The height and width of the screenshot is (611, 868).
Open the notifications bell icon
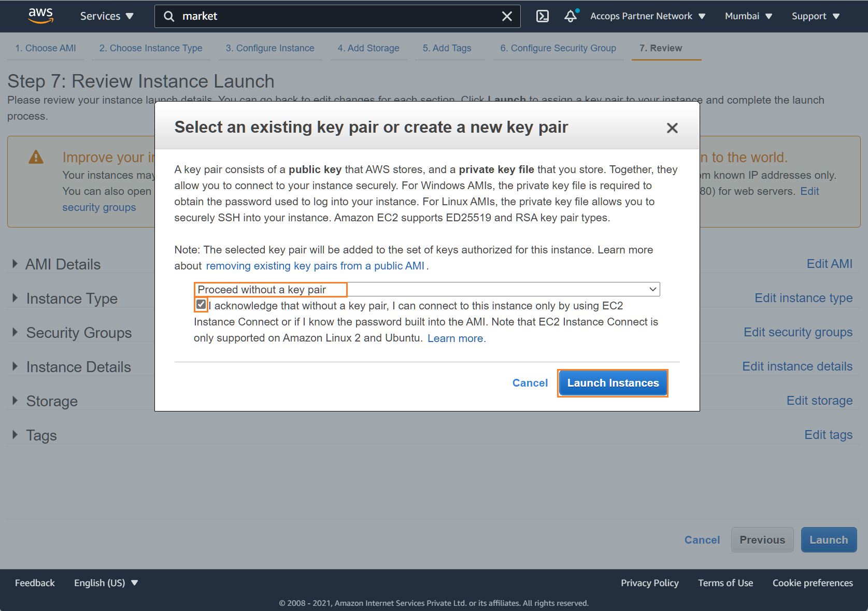[571, 16]
